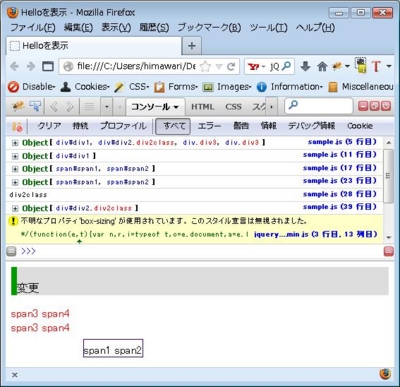Screen dimensions: 400x387
Task: Go to the home page icon
Action: pyautogui.click(x=322, y=67)
